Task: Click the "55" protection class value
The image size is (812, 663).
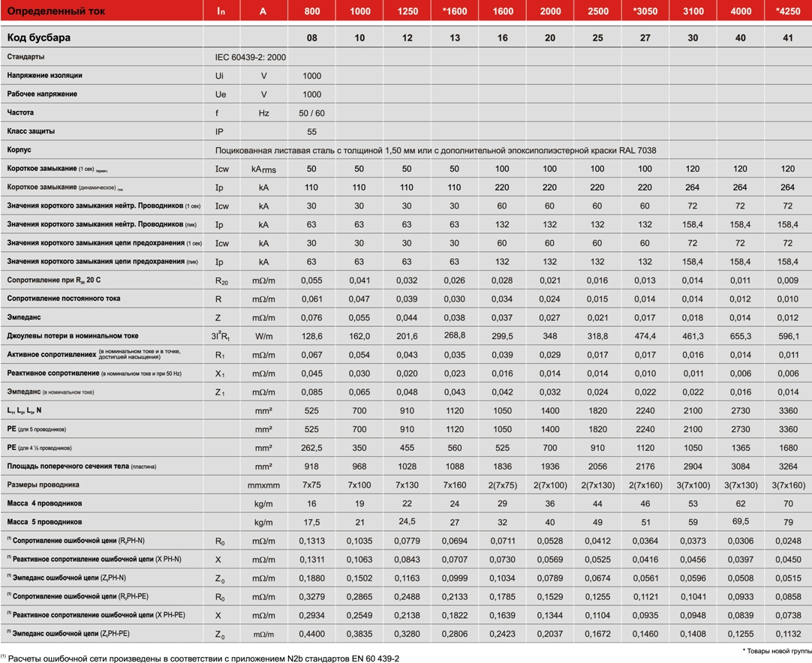Action: [x=311, y=131]
